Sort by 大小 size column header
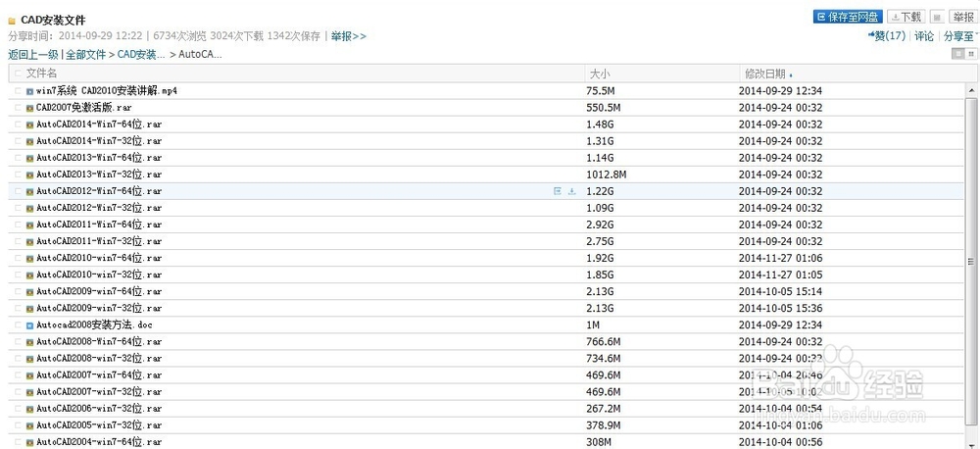 coord(599,74)
